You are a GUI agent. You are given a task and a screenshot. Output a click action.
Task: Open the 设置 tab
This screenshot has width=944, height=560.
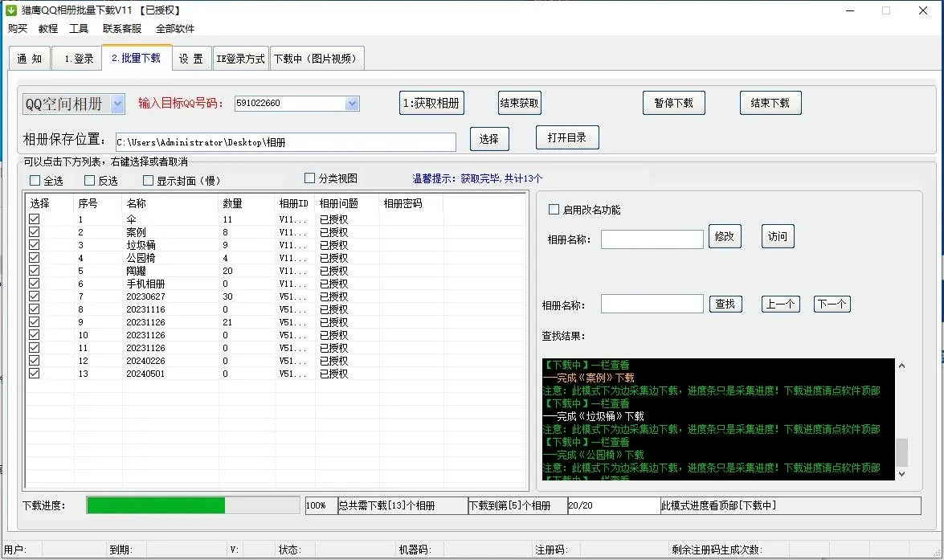pos(191,59)
